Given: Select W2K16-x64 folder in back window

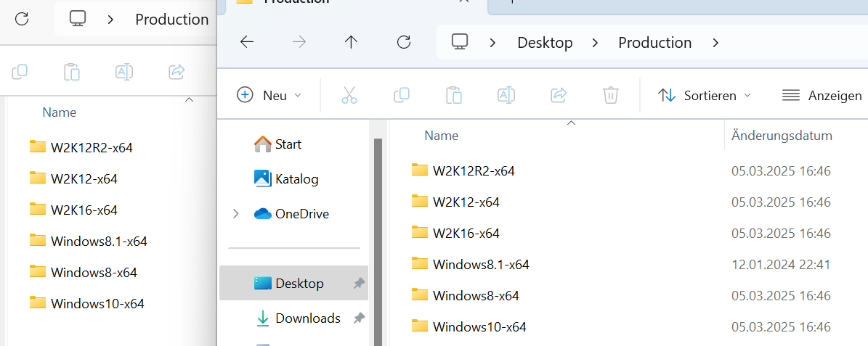Looking at the screenshot, I should pos(73,210).
